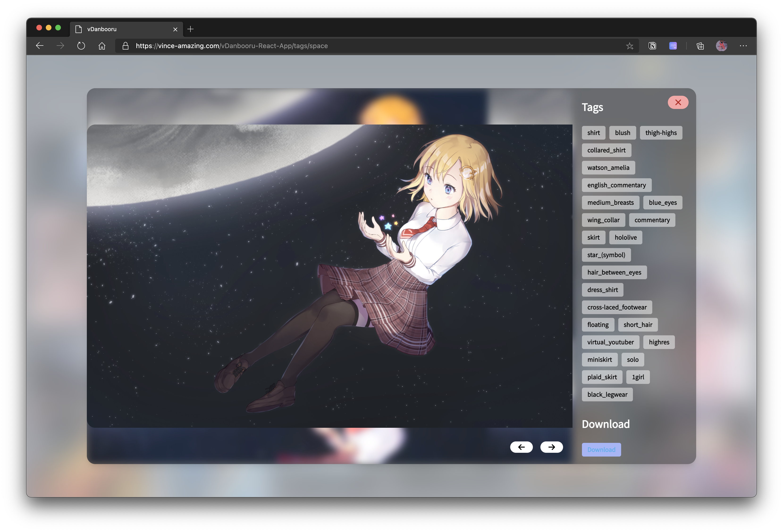Open the browser three-dots settings menu
This screenshot has width=783, height=532.
tap(743, 46)
